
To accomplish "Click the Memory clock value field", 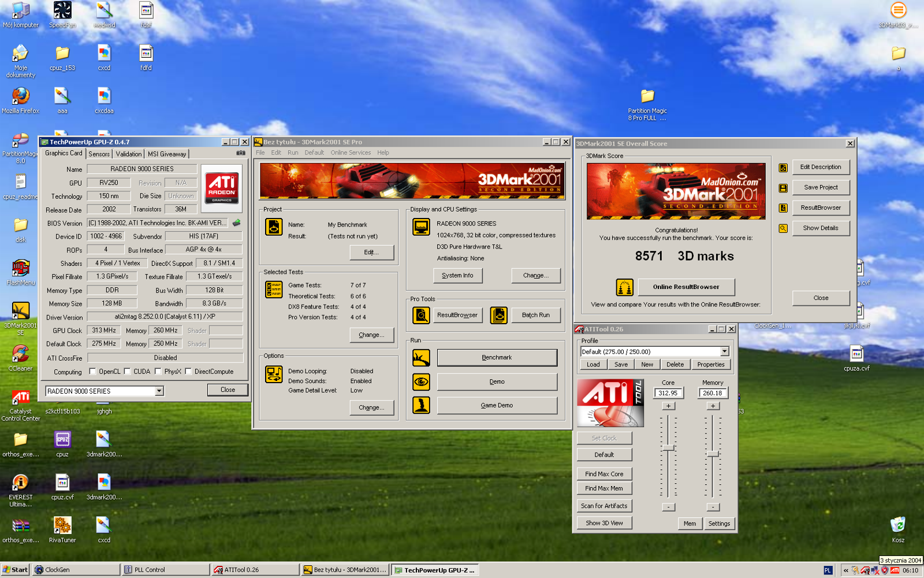I will pyautogui.click(x=713, y=393).
